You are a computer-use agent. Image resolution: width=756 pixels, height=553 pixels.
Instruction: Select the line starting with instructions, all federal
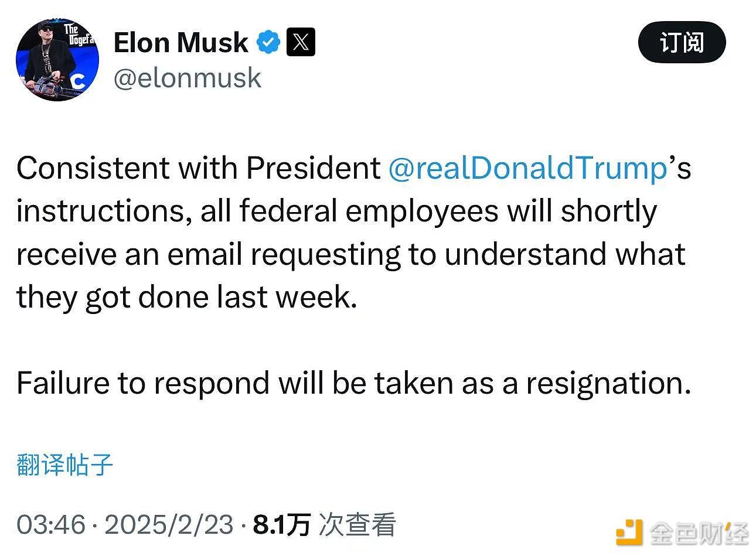[x=336, y=211]
